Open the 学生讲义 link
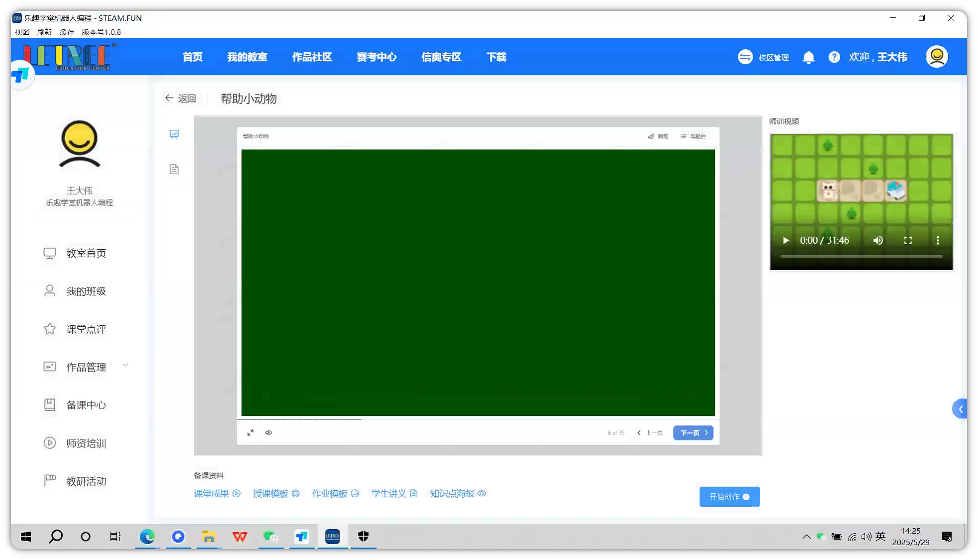 [x=393, y=493]
